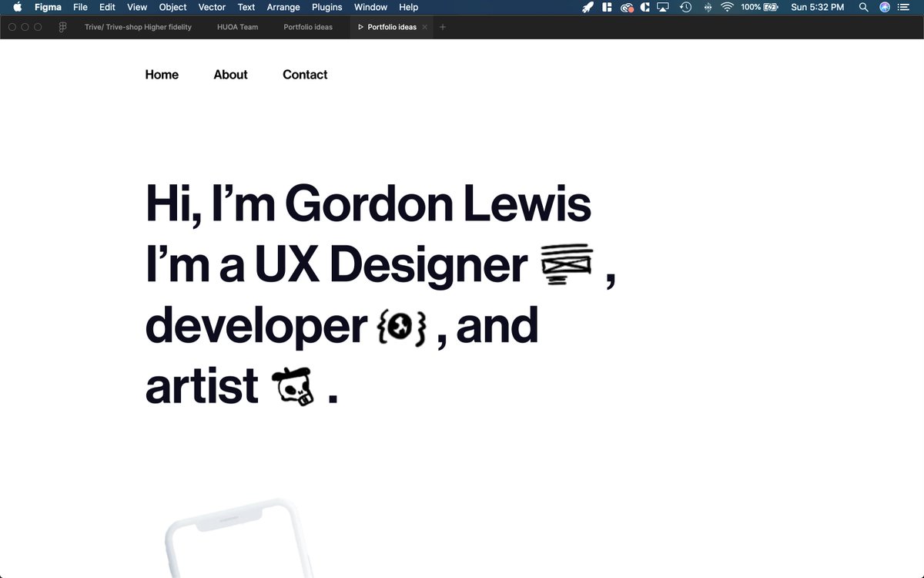Click the bold C menu bar icon
Viewport: 924px width, 578px height.
coord(645,7)
